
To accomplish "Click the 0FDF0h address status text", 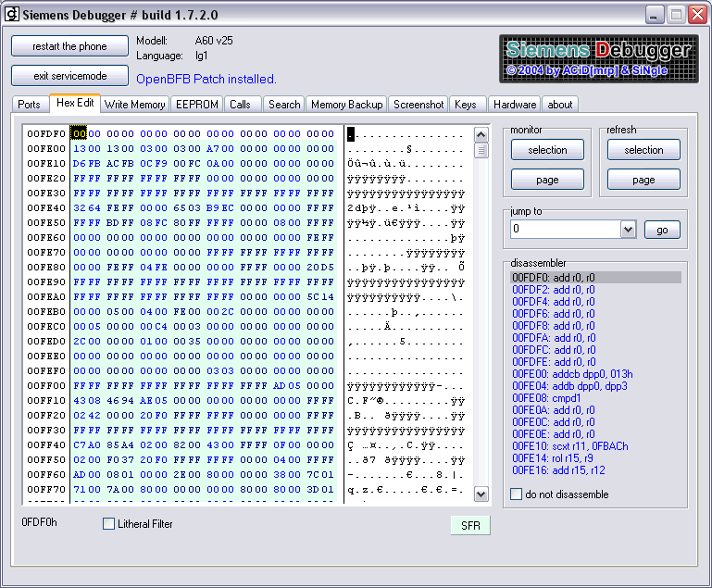I will [40, 522].
